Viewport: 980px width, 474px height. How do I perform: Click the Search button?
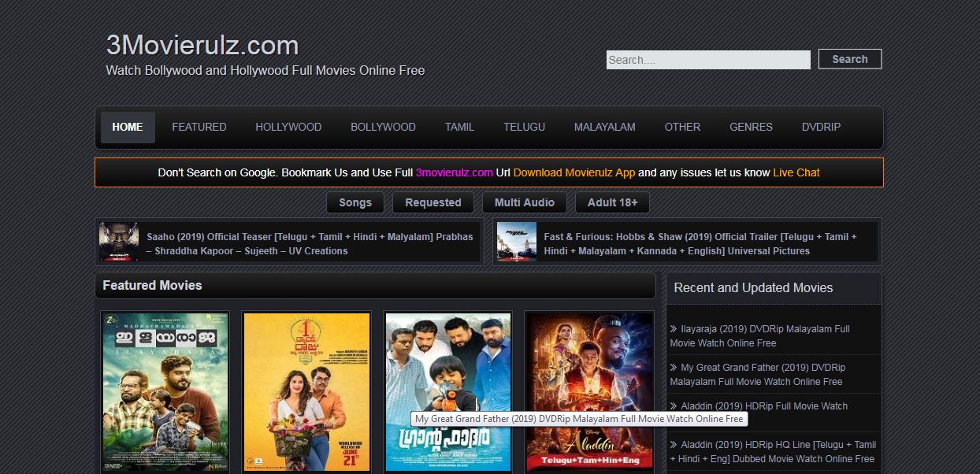pyautogui.click(x=850, y=59)
